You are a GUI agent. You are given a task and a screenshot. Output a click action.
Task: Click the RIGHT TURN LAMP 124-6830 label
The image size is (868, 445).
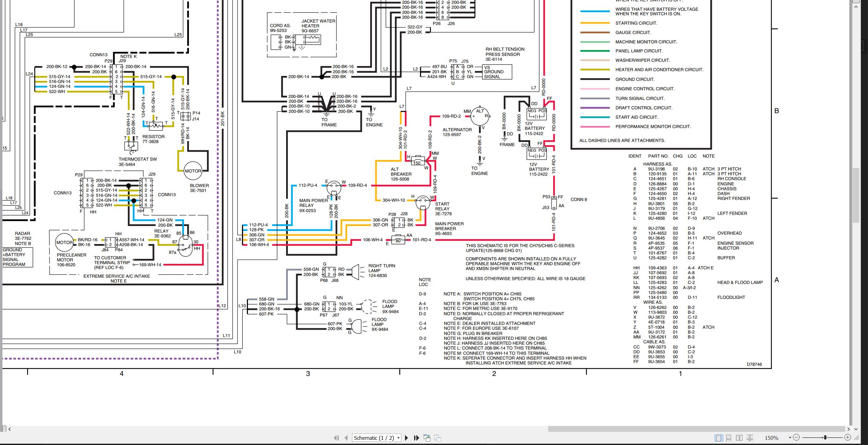pos(382,270)
